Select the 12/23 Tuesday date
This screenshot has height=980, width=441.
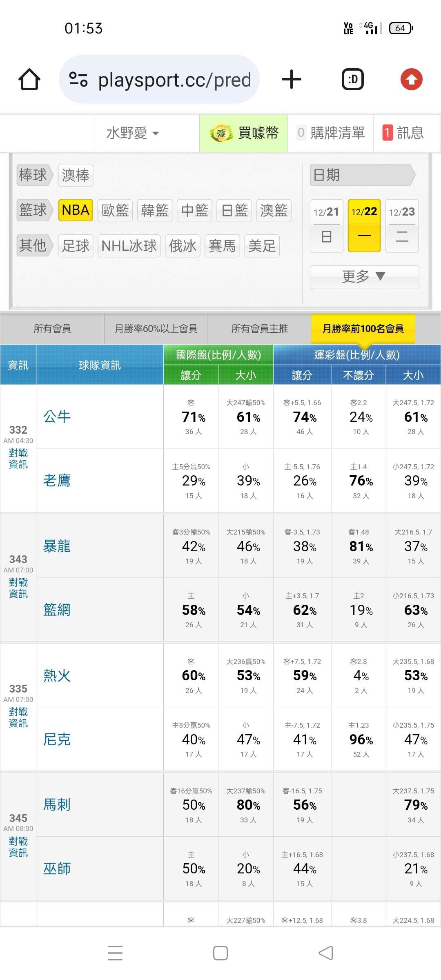[x=402, y=225]
